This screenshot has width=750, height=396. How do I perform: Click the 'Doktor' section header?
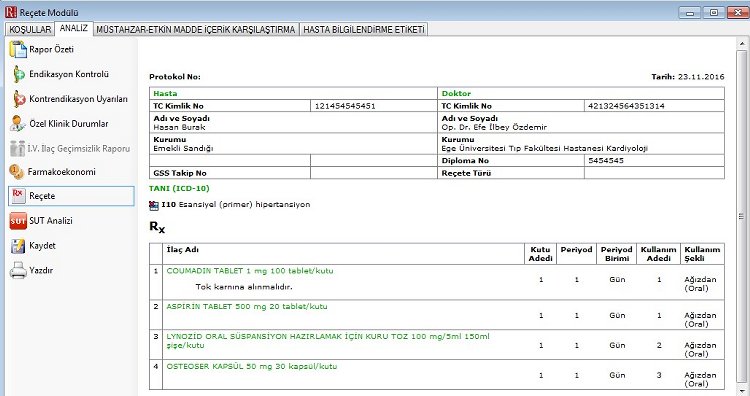(x=456, y=94)
